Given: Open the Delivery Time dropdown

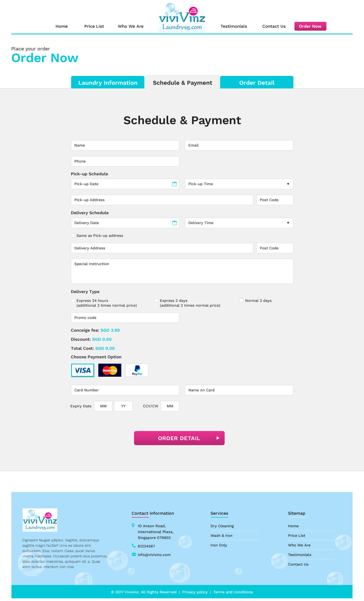Looking at the screenshot, I should point(239,223).
